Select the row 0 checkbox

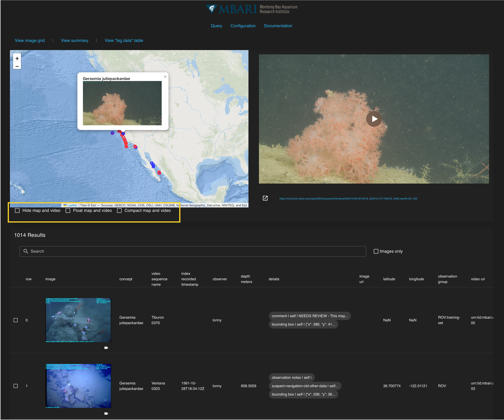pos(16,320)
